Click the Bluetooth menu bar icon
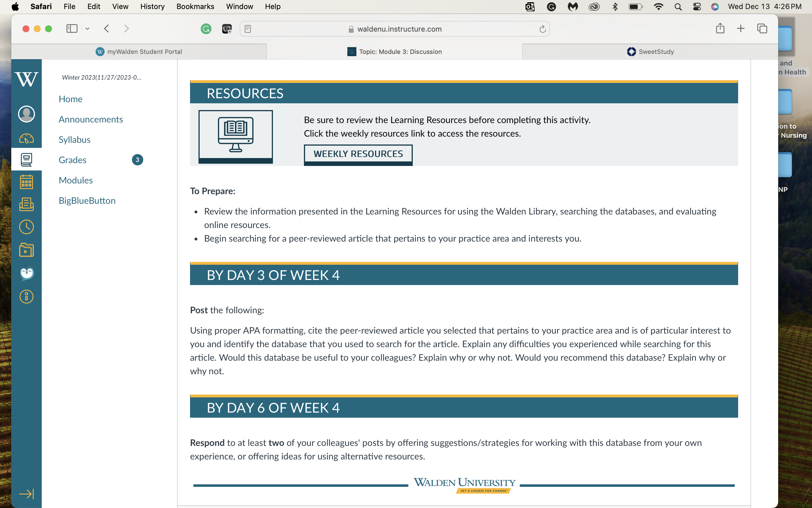The height and width of the screenshot is (508, 812). [x=615, y=7]
